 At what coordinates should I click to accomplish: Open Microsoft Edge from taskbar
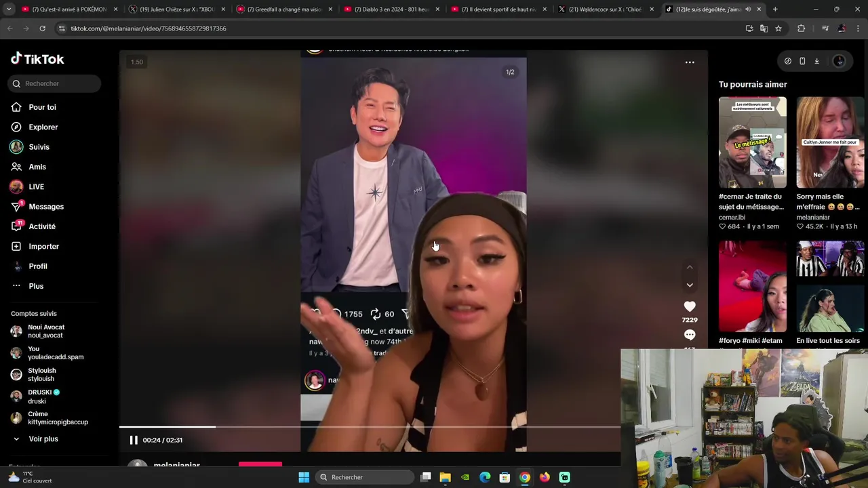485,477
